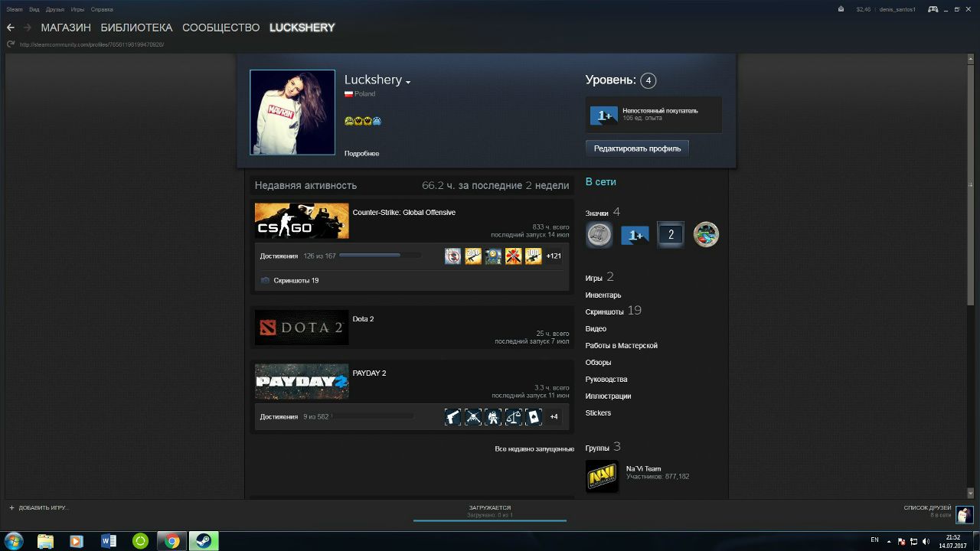This screenshot has width=980, height=551.
Task: Open the denis_santos1 account dropdown
Action: [x=897, y=9]
